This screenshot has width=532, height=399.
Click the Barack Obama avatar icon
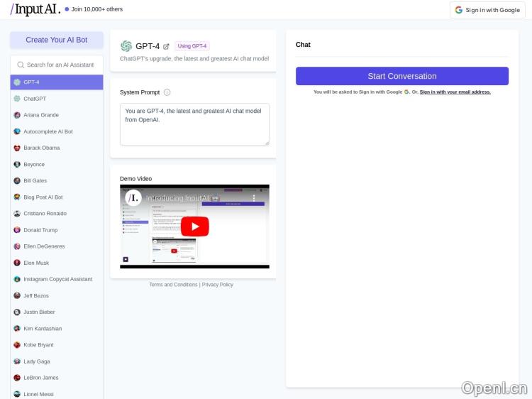(x=17, y=148)
